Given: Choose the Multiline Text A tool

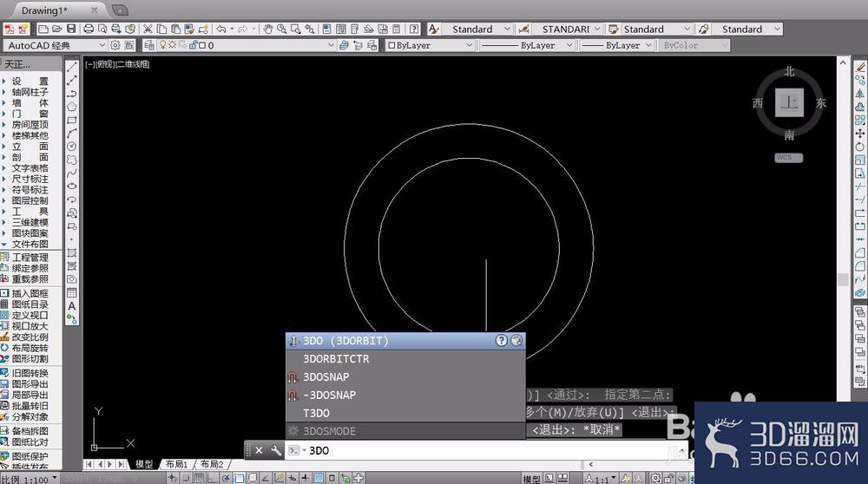Looking at the screenshot, I should (x=72, y=306).
